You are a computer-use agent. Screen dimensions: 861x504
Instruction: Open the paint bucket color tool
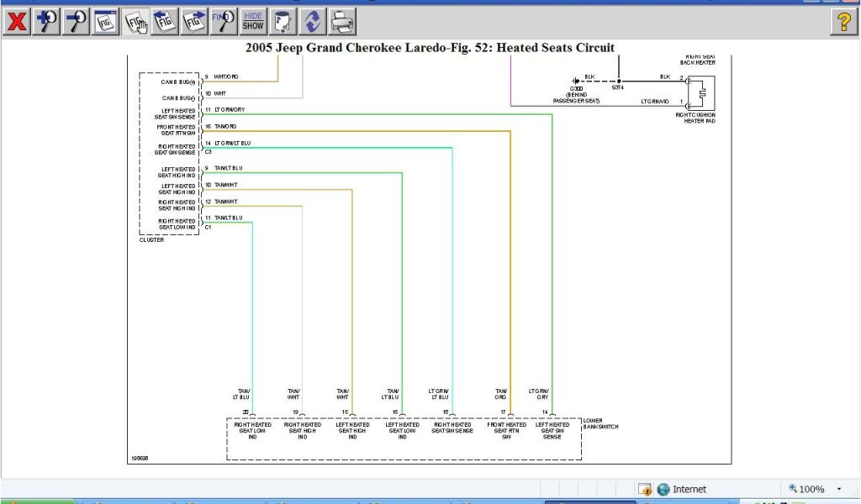tap(283, 21)
